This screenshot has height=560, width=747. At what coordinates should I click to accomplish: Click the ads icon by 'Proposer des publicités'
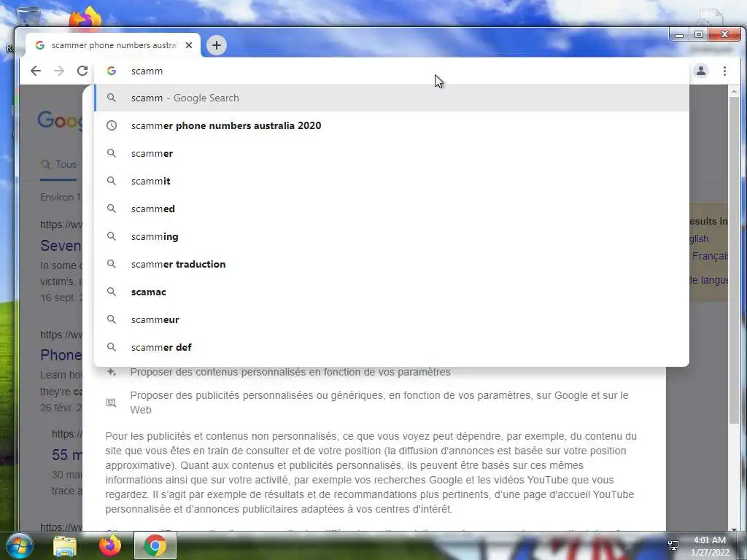point(111,402)
